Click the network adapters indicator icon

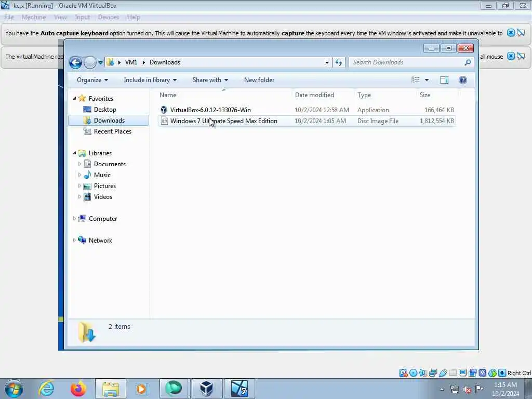433,373
